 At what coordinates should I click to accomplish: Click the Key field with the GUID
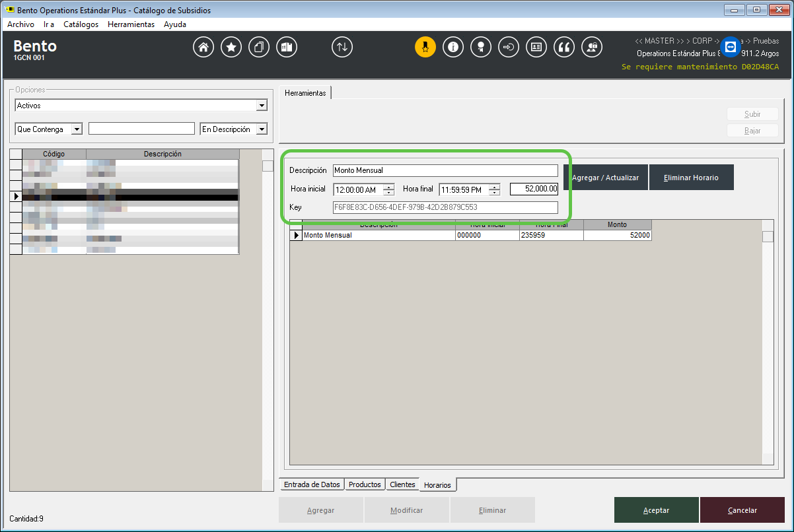(x=445, y=207)
